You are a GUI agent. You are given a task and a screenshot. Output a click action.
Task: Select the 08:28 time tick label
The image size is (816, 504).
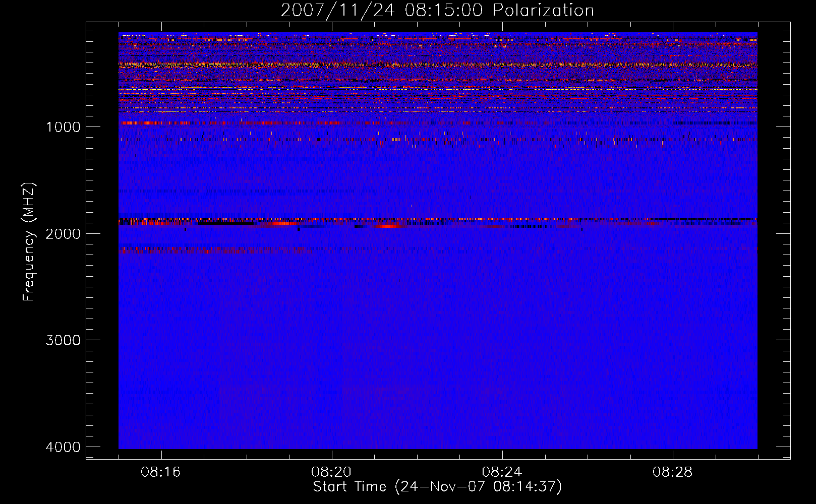coord(672,472)
